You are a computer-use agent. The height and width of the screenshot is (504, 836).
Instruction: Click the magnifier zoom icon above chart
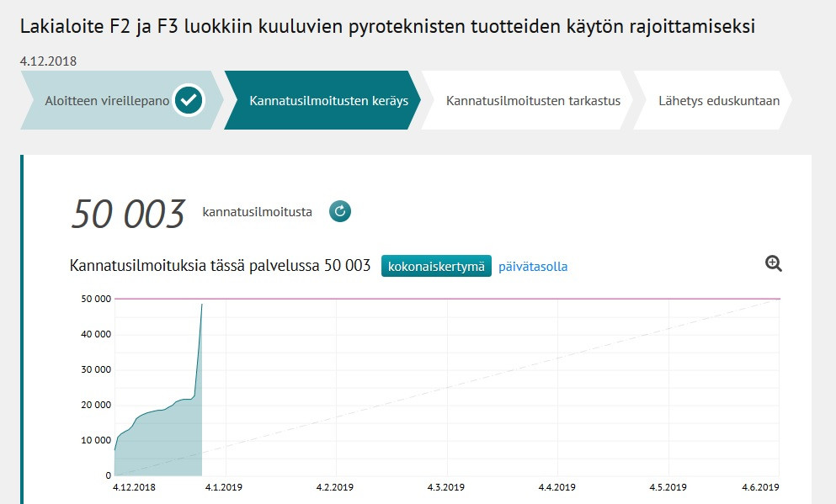pos(774,263)
